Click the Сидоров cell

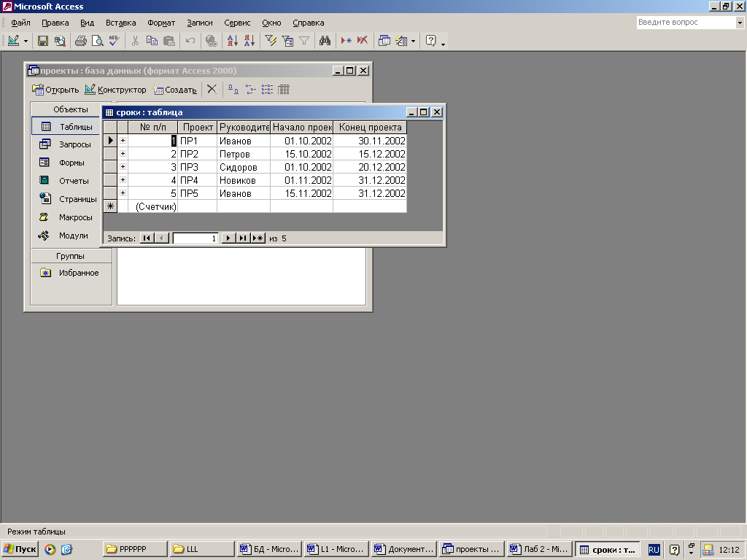(244, 167)
